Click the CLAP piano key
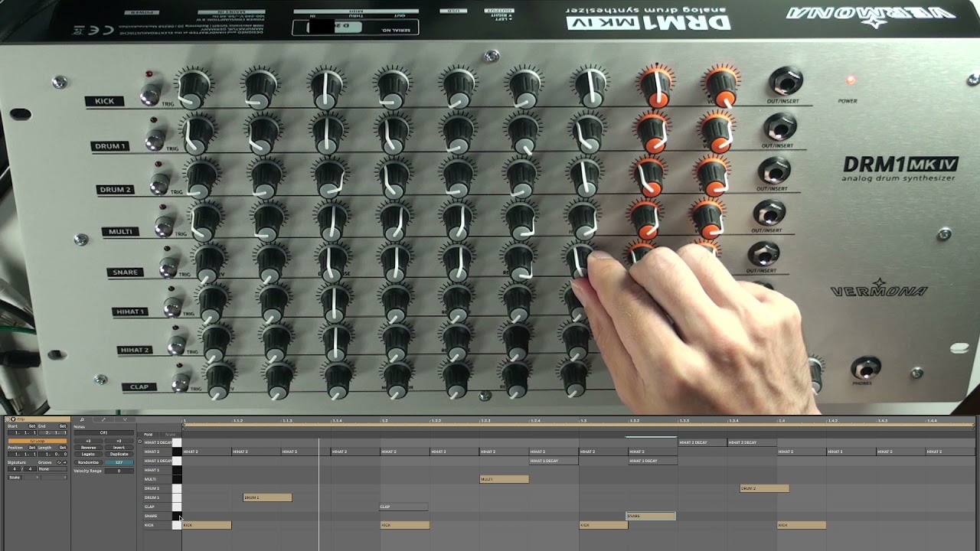 tap(177, 507)
